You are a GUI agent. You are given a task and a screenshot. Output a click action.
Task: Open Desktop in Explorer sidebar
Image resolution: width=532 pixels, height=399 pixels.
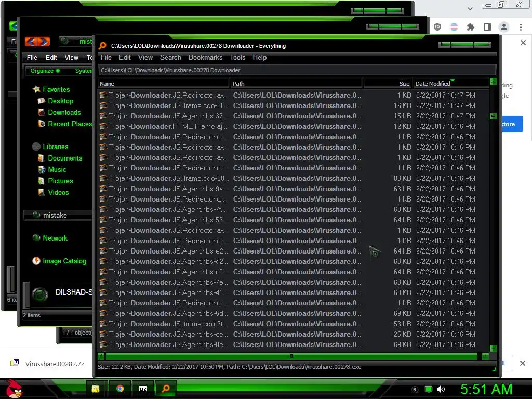[x=60, y=101]
